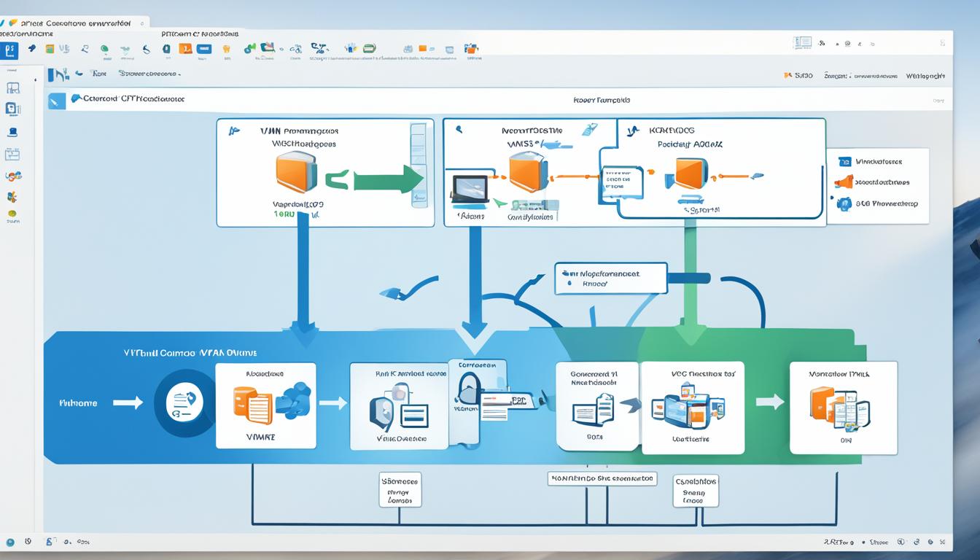Select the dark hat-shaped icon in left sidebar
The image size is (980, 560).
[12, 133]
